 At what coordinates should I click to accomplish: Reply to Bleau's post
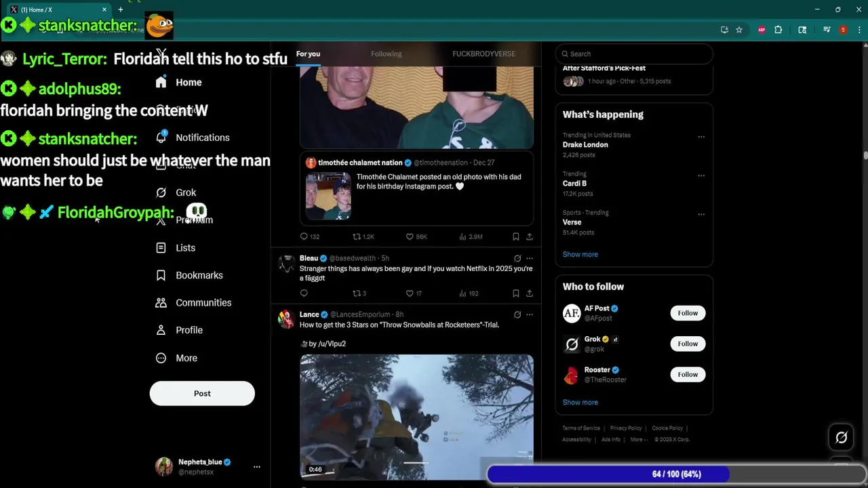304,293
